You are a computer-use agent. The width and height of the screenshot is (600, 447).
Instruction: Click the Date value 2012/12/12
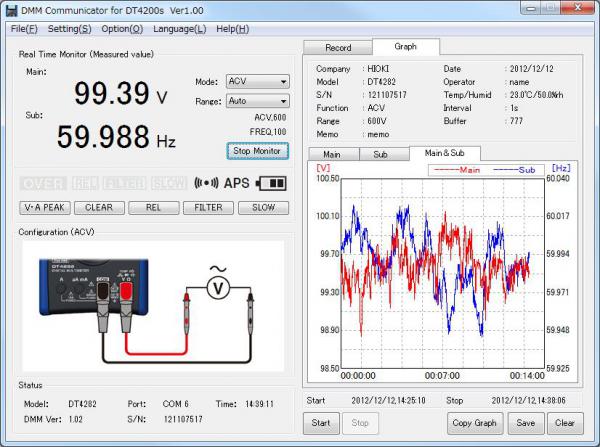pyautogui.click(x=532, y=69)
